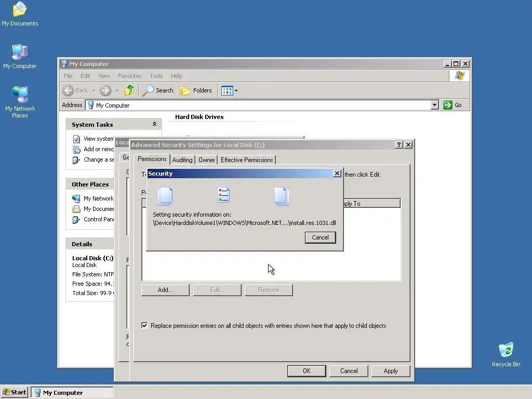The image size is (532, 399).
Task: Click the Add or remove programs icon
Action: (x=76, y=149)
